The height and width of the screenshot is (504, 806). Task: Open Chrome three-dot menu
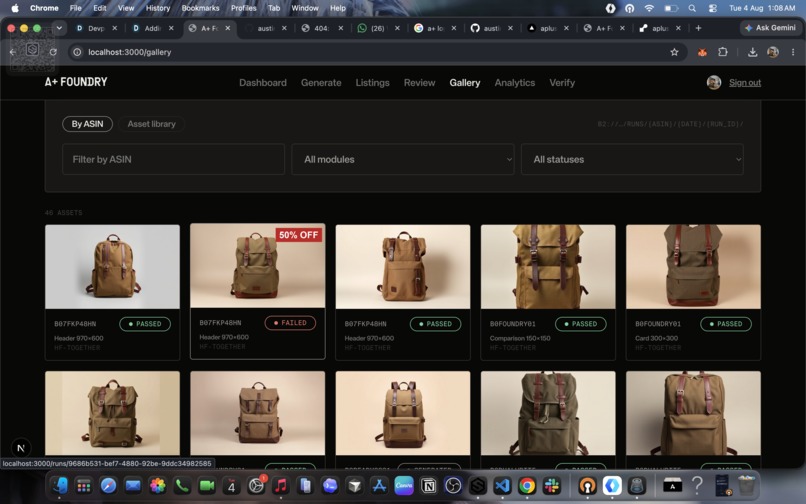(x=793, y=52)
